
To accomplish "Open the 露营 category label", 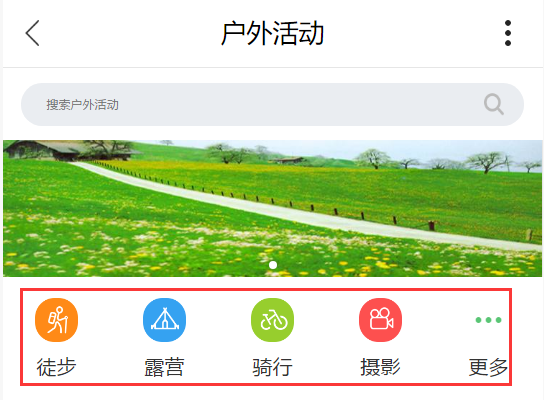I will (164, 367).
